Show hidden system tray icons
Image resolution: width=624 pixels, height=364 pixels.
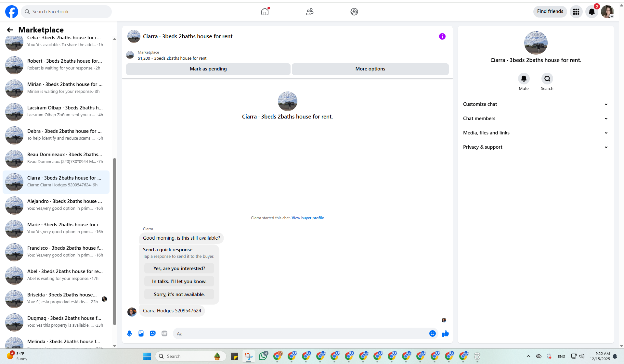point(528,356)
